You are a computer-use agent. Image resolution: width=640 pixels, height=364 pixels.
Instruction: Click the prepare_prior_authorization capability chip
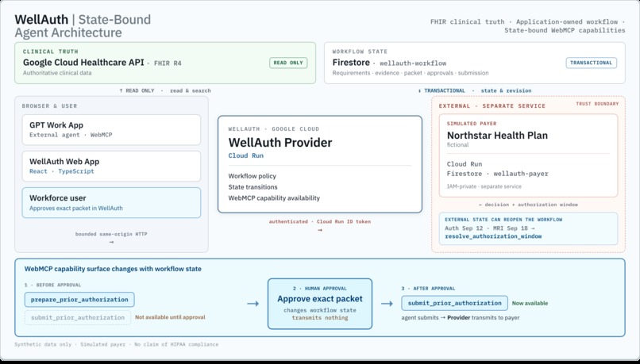click(x=79, y=300)
